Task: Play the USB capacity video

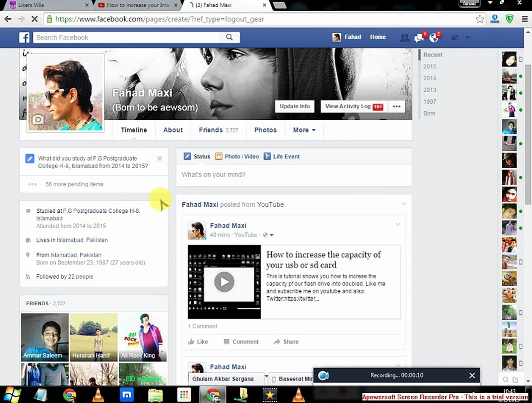Action: (x=224, y=282)
